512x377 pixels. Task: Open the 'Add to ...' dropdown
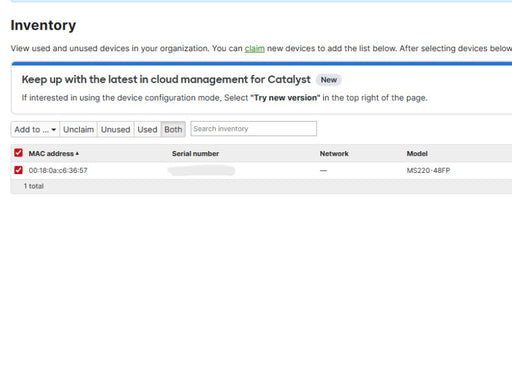pyautogui.click(x=35, y=129)
